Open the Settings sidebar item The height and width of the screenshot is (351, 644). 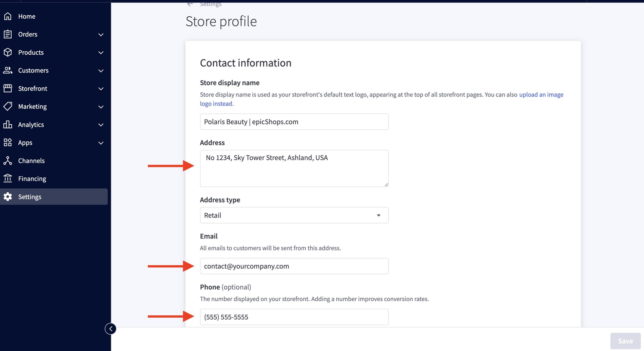click(x=30, y=197)
